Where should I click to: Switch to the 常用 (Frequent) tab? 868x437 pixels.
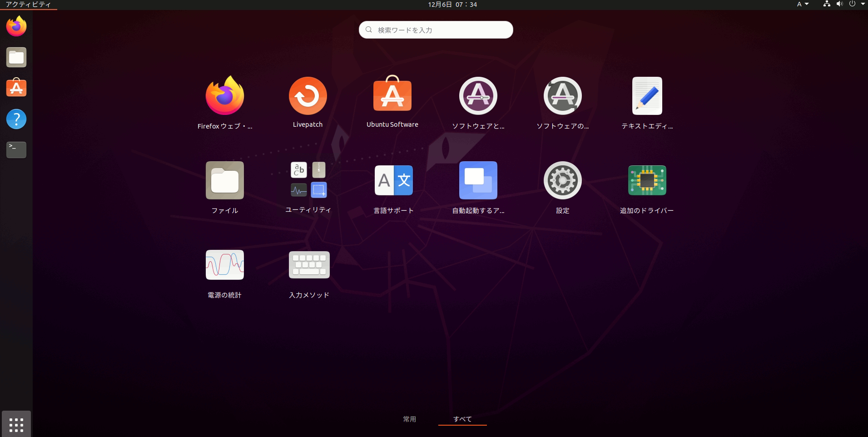(410, 419)
